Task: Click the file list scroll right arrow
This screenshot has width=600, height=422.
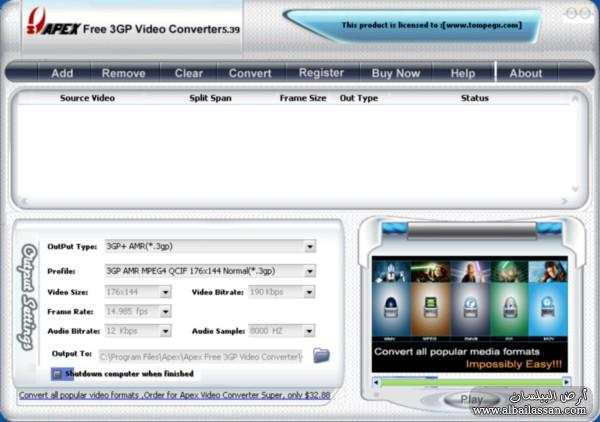Action: click(x=564, y=201)
